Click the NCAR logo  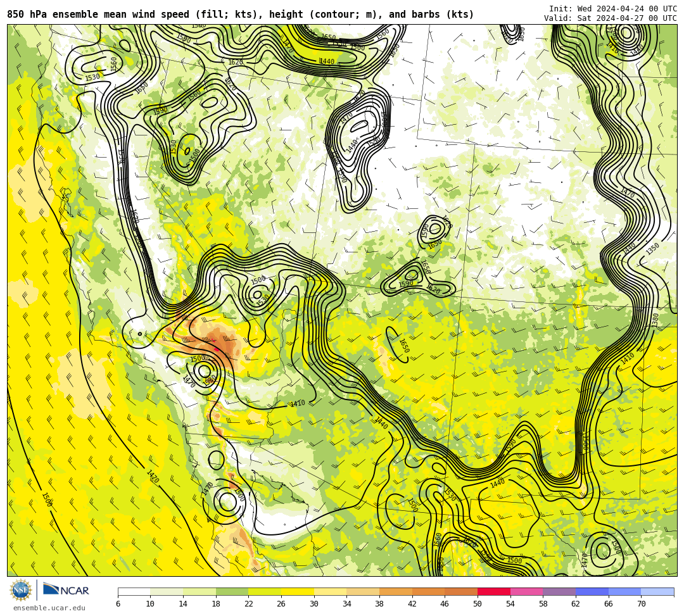coord(66,590)
